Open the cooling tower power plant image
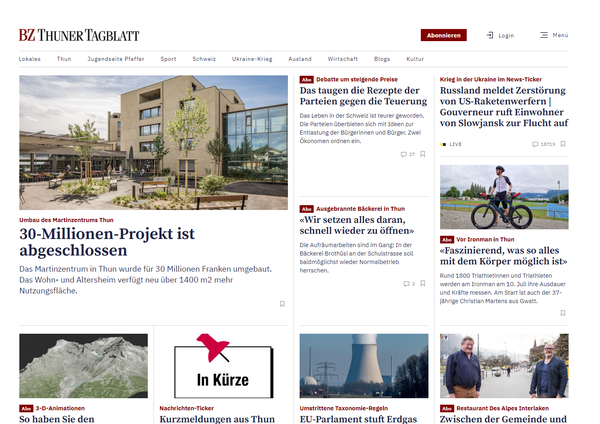 click(364, 366)
